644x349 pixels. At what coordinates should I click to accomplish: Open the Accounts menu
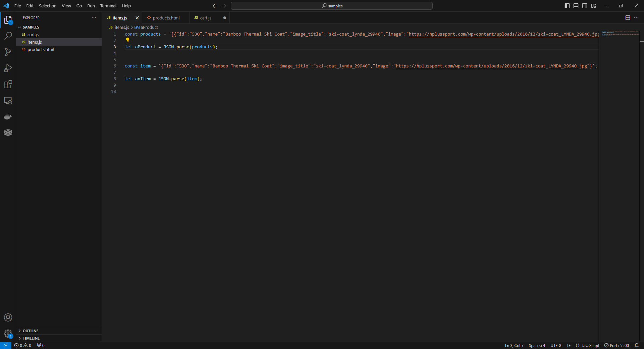tap(8, 317)
